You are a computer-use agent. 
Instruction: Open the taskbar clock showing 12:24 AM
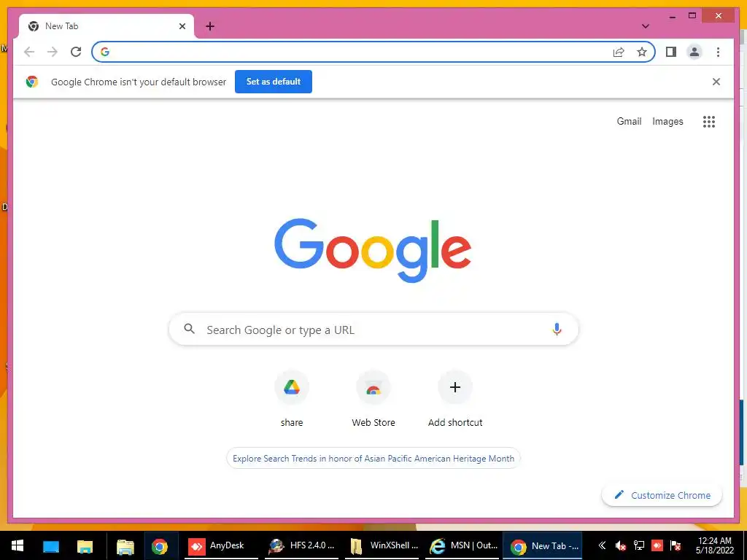(715, 545)
